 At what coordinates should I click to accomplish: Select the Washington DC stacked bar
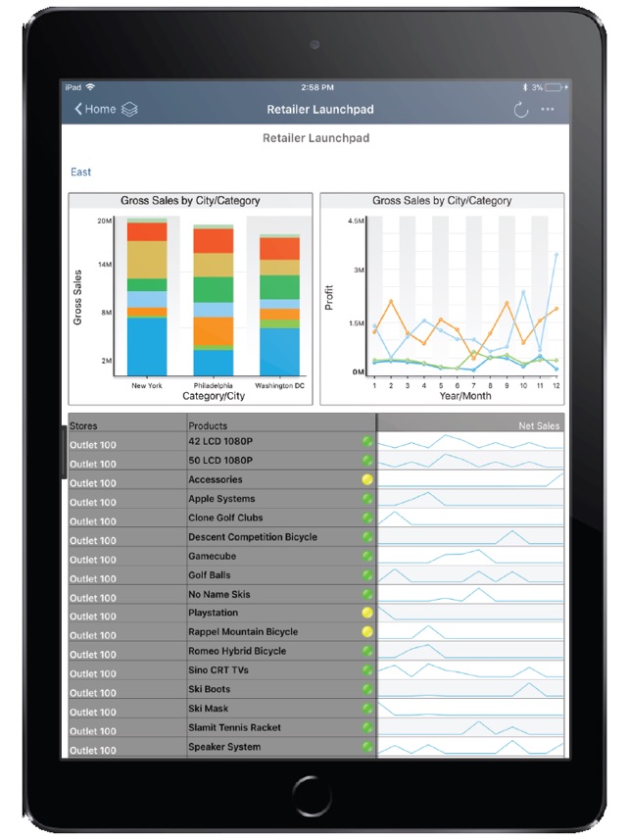click(x=279, y=305)
